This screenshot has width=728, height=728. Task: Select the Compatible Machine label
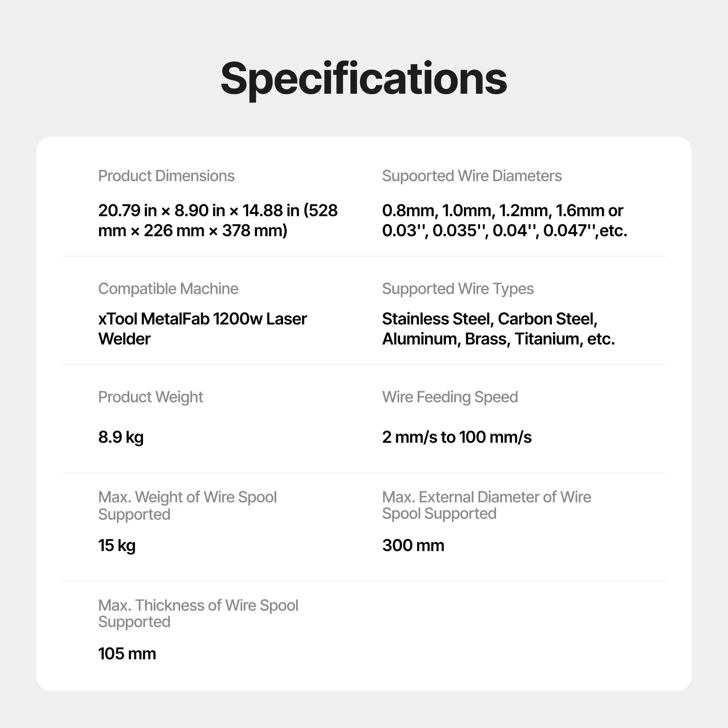(168, 289)
